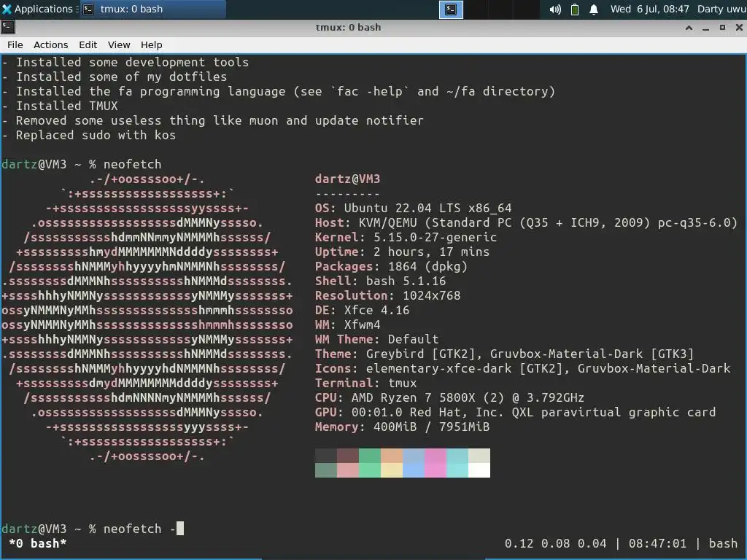Click the 'CPU: AMD Ryzen 7 5800X' line
Screen dimensions: 747x560
click(449, 397)
